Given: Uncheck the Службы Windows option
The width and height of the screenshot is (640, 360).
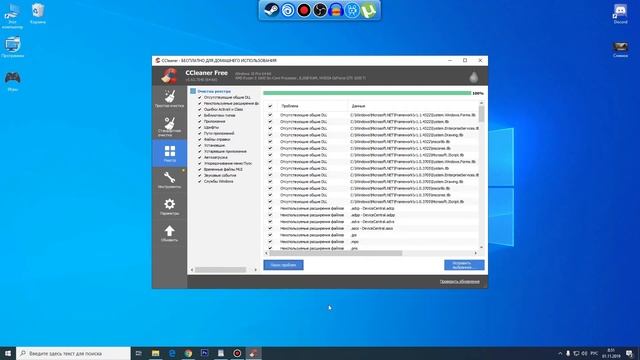Looking at the screenshot, I should pos(200,181).
